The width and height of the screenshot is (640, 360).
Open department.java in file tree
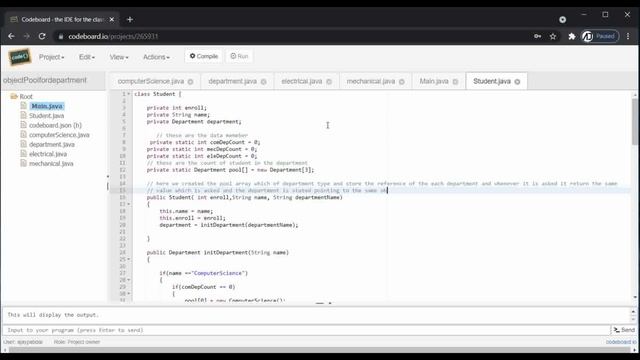[x=52, y=144]
